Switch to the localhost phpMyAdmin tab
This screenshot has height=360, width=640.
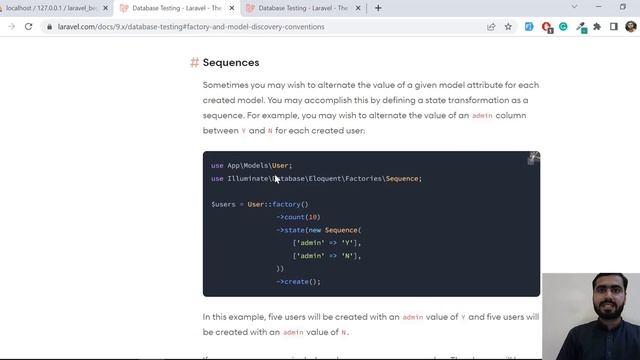(x=51, y=8)
